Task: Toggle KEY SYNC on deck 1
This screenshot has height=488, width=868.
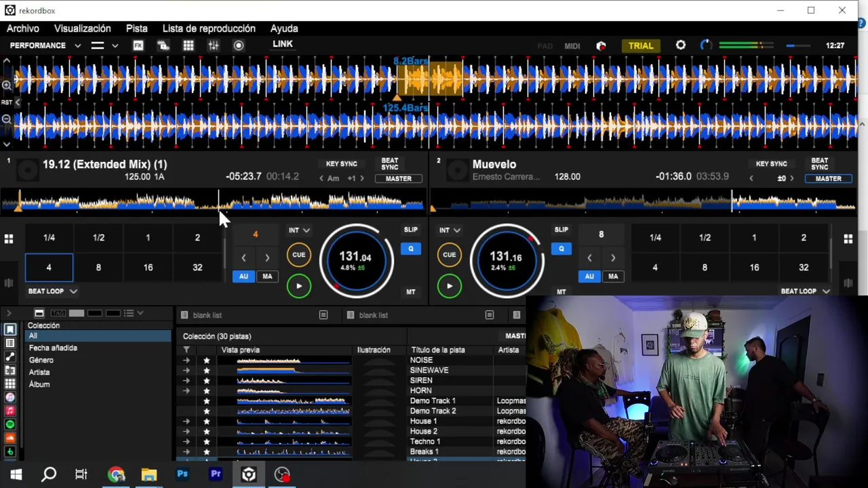Action: click(x=341, y=164)
